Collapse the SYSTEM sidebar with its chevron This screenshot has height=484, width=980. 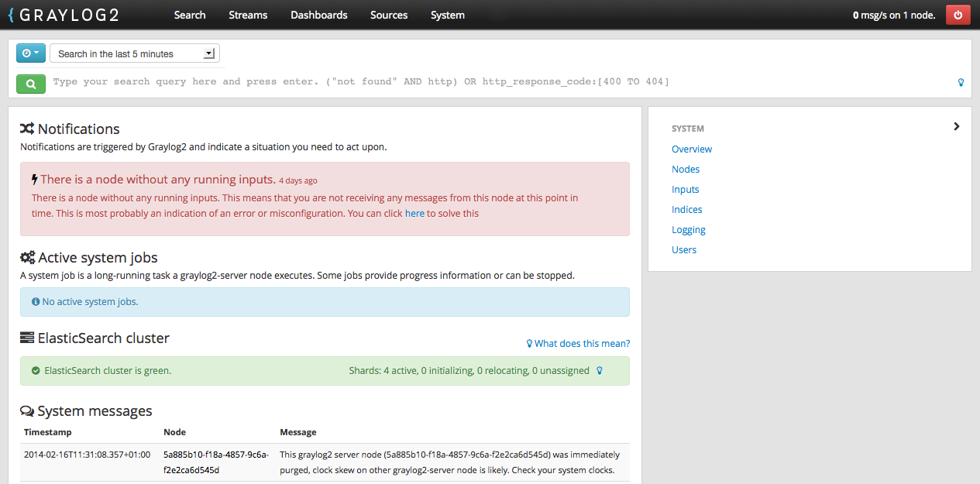click(x=956, y=125)
